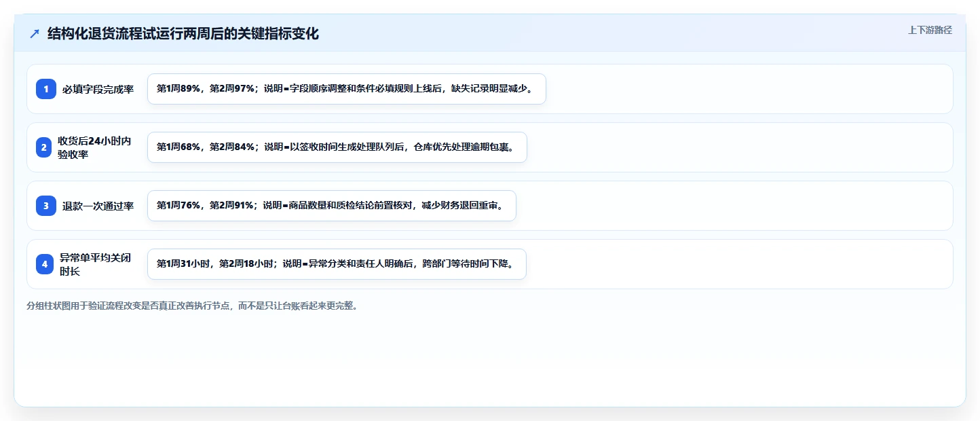Click the number 4 badge for 异常单平均关闭时长
980x421 pixels.
click(45, 264)
